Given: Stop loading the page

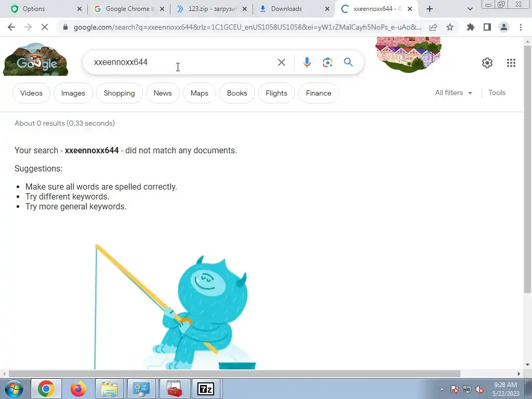Looking at the screenshot, I should point(45,27).
